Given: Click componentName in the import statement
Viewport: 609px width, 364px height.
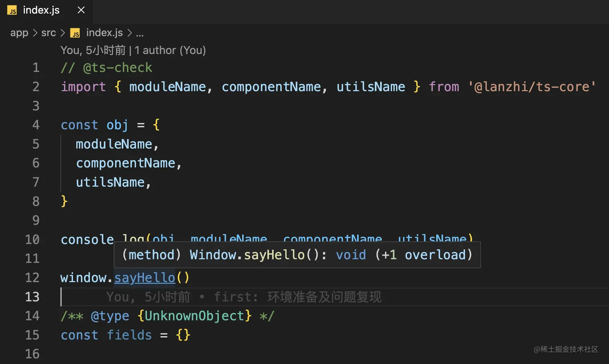Looking at the screenshot, I should click(x=271, y=87).
